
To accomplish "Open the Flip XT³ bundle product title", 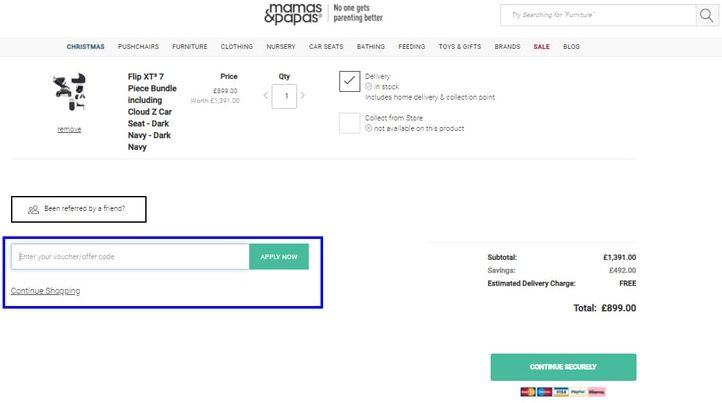I will [x=152, y=112].
